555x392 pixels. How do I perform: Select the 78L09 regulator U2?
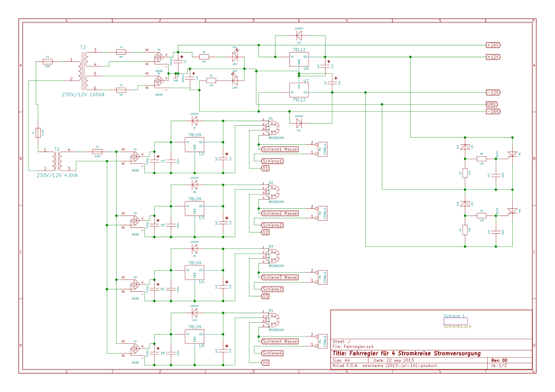tap(194, 145)
